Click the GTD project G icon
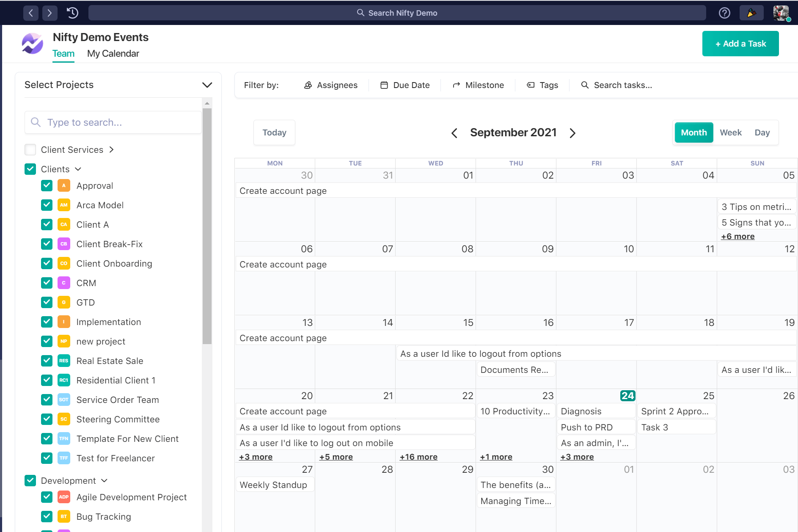 click(x=64, y=303)
